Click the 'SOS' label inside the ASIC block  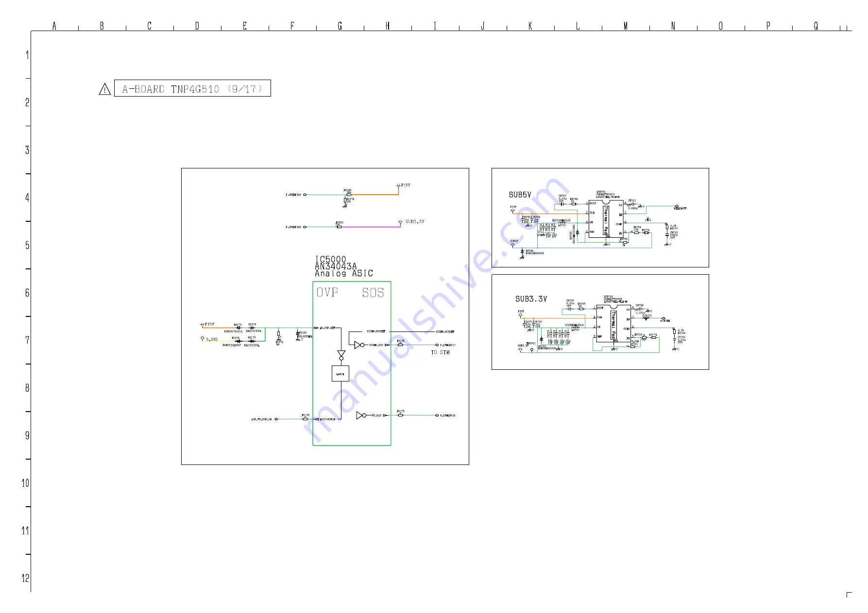(x=373, y=293)
